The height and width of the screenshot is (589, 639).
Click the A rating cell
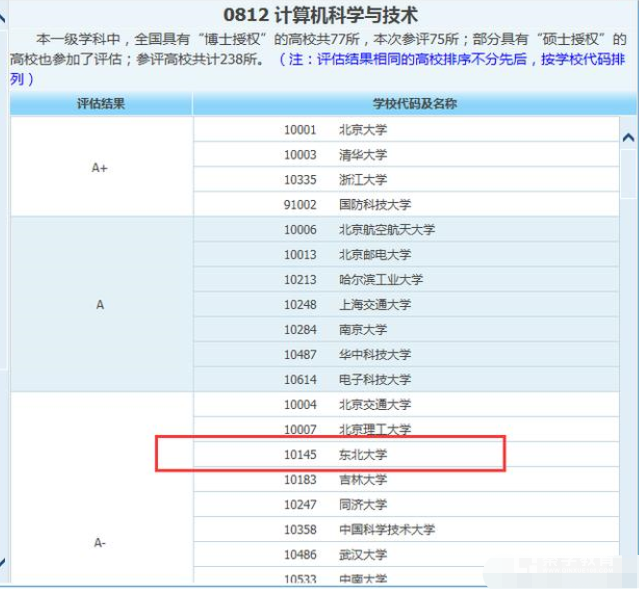(x=101, y=304)
